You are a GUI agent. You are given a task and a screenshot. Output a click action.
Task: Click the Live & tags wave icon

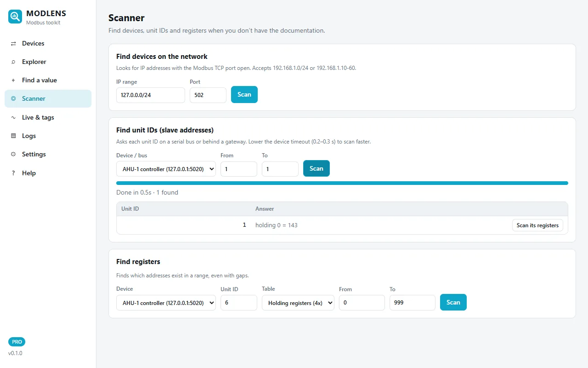tap(13, 117)
